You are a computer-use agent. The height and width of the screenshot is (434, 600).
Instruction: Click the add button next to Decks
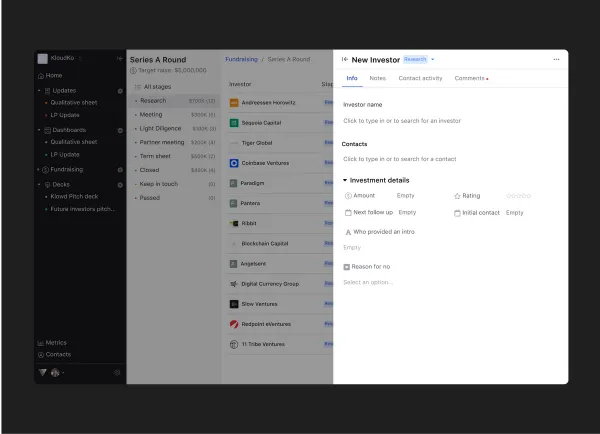pyautogui.click(x=120, y=185)
